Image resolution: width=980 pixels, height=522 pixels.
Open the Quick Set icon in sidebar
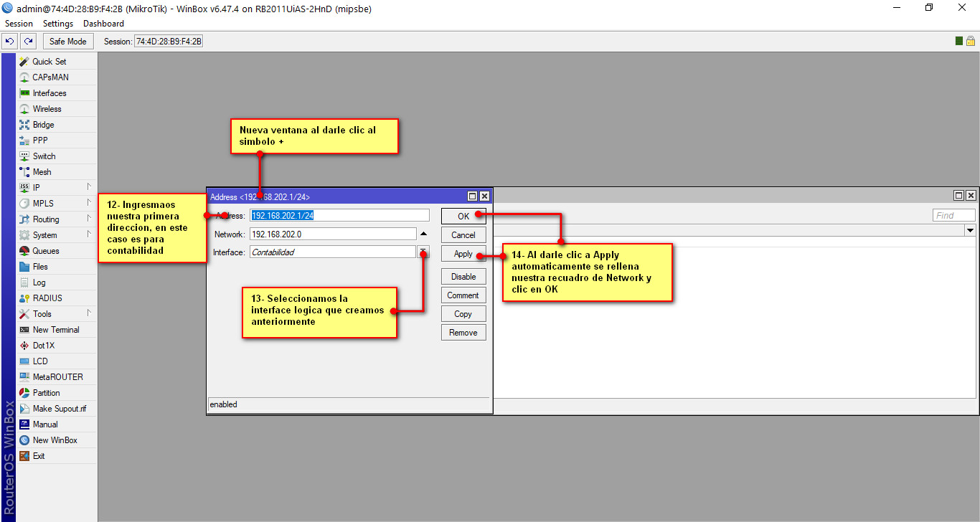(x=24, y=62)
